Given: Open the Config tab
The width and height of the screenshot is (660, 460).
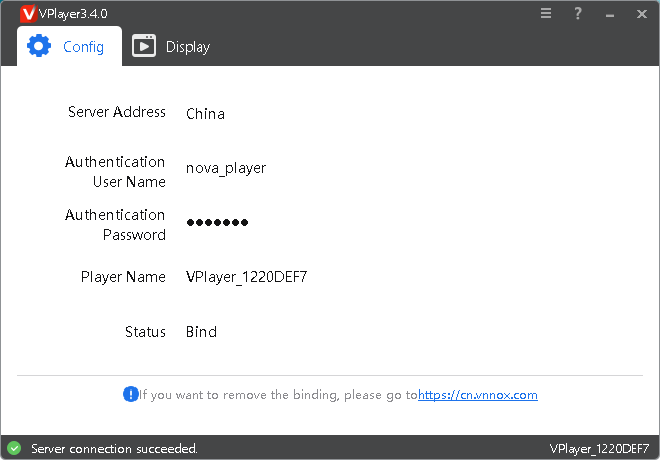Looking at the screenshot, I should point(69,46).
